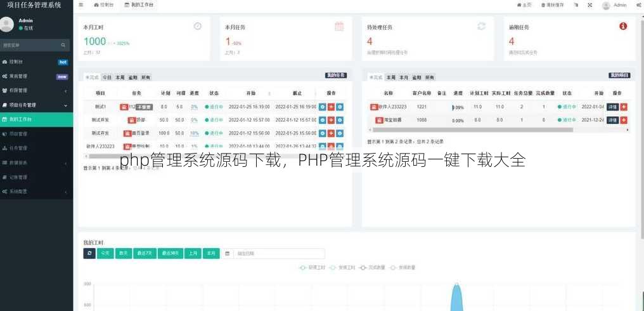Select 未完成 tab in tasks panel

[x=92, y=77]
